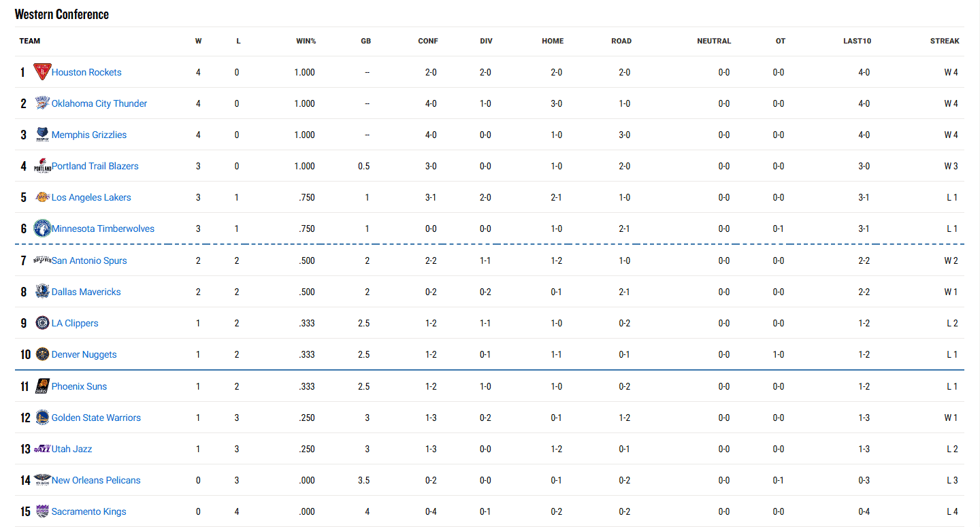The image size is (980, 527).
Task: Open the San Antonio Spurs link
Action: (x=89, y=260)
